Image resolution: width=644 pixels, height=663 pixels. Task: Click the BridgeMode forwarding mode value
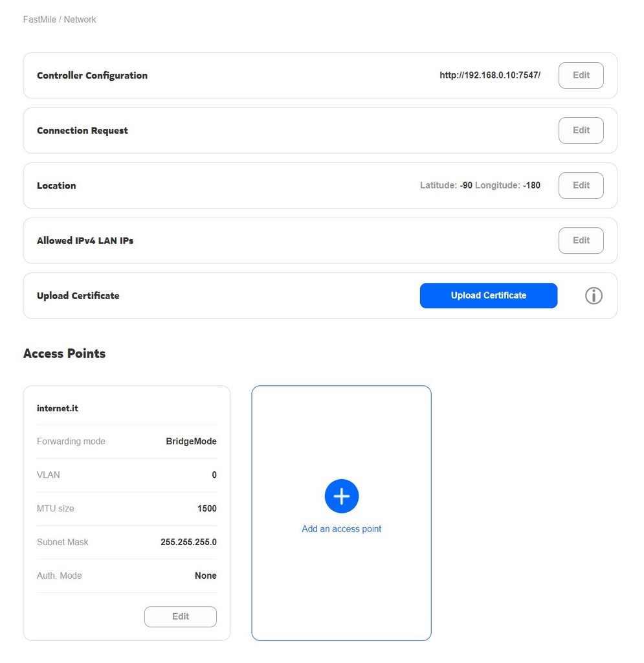pyautogui.click(x=191, y=442)
